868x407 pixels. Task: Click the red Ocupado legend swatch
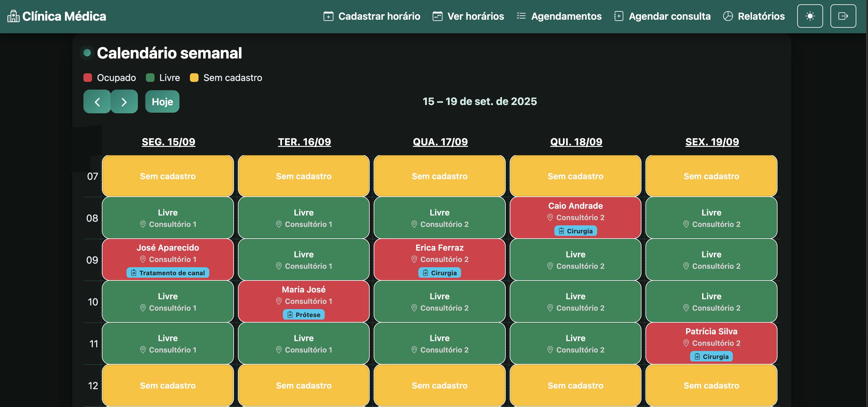(x=88, y=78)
